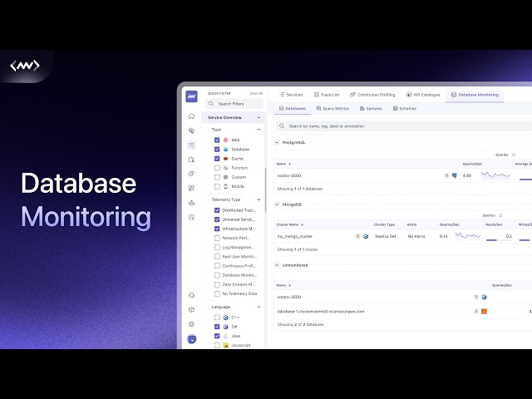Screen dimensions: 532x399
Task: Uncheck the Distributed Tracing telemetry checkbox
Action: pyautogui.click(x=217, y=210)
